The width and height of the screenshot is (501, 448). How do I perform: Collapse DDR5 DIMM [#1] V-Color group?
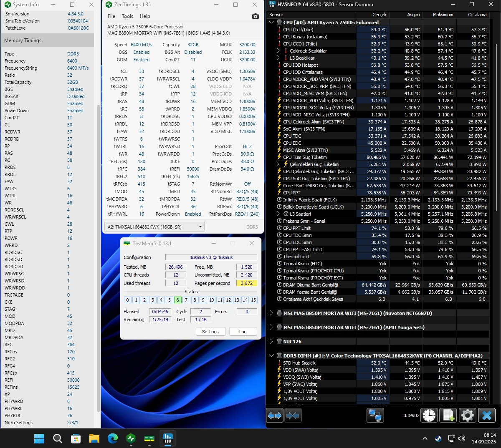(272, 356)
